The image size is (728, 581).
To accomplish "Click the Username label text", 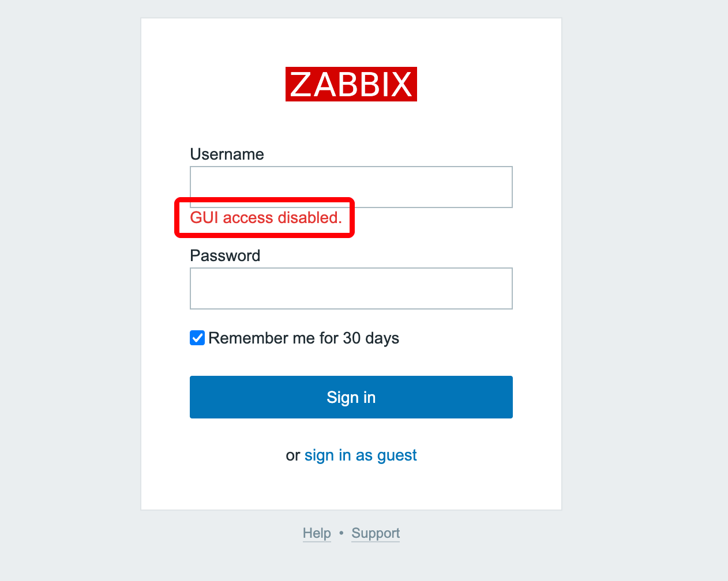I will pos(227,154).
